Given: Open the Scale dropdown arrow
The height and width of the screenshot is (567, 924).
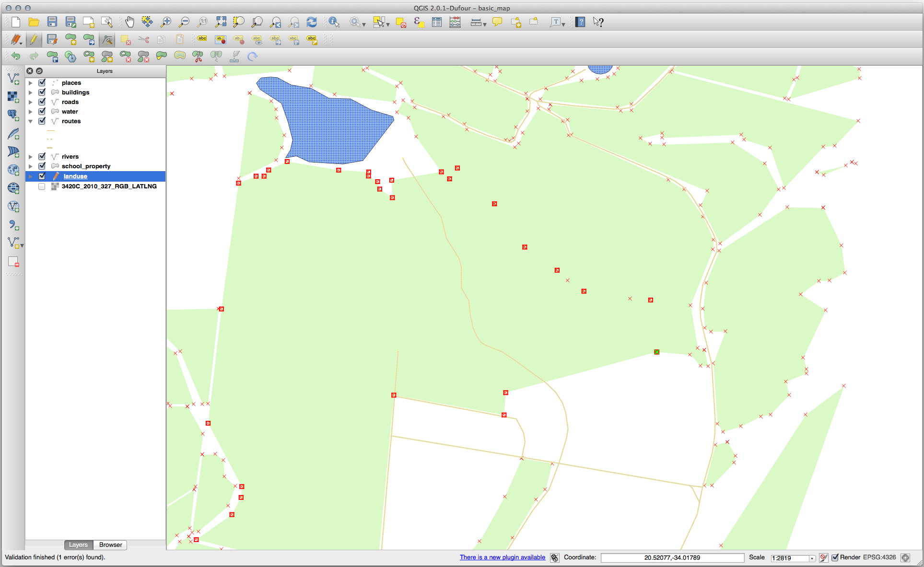Looking at the screenshot, I should 812,558.
